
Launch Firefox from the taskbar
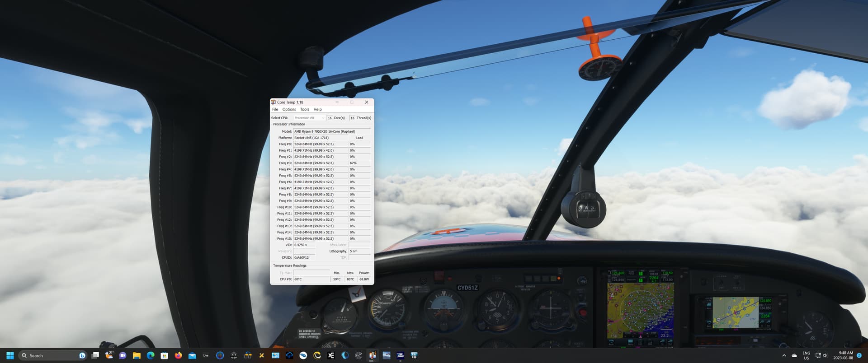[178, 355]
